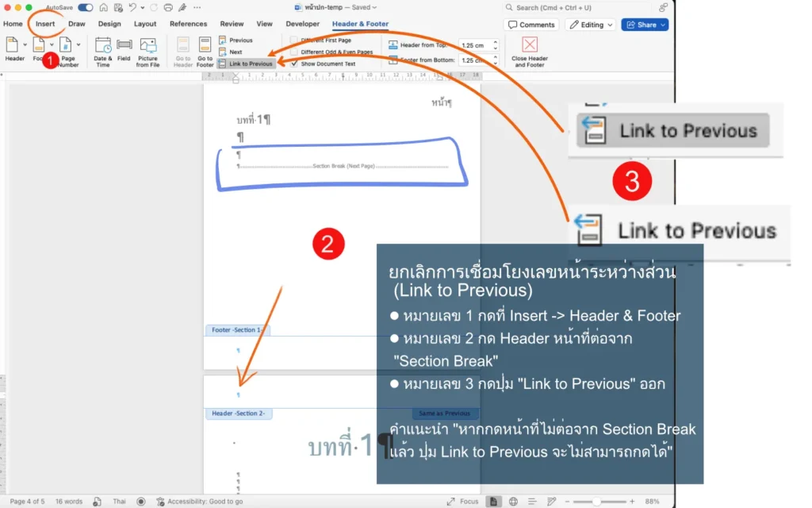Select the Header & Footer tab
The width and height of the screenshot is (812, 508).
[361, 24]
